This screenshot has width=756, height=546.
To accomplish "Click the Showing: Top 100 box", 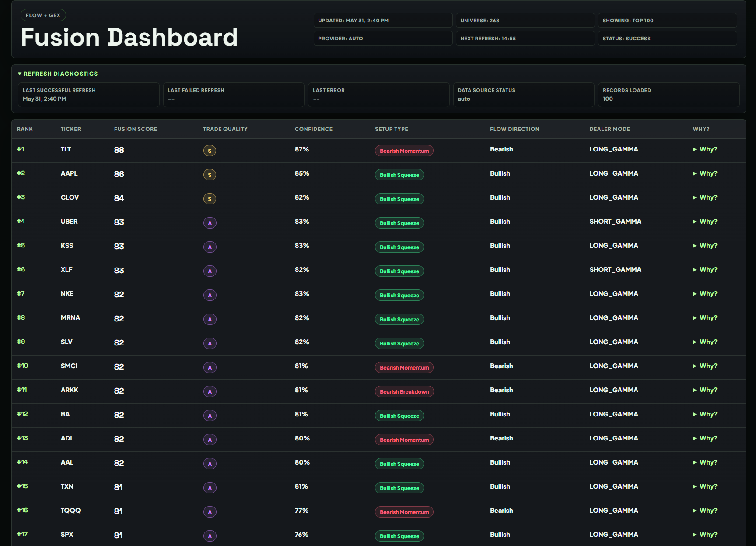I will tap(667, 20).
